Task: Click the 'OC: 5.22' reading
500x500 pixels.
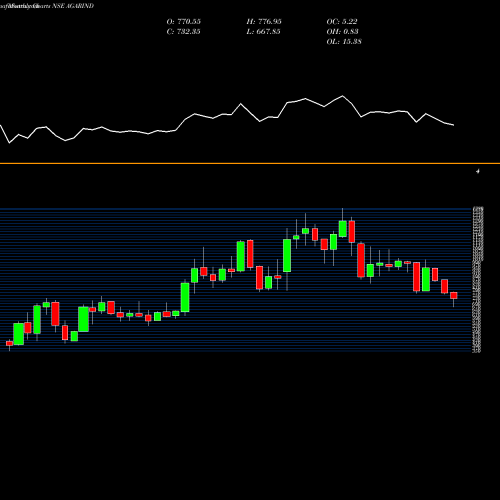Action: (x=342, y=22)
